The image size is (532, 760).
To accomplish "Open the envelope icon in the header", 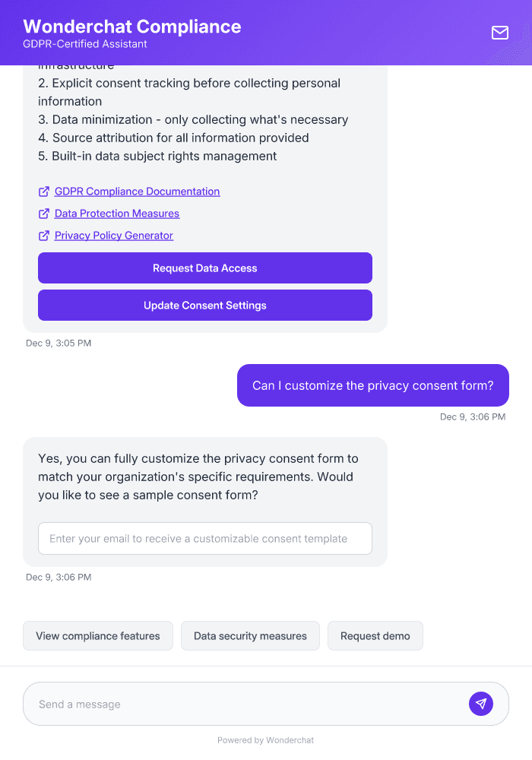I will 499,33.
